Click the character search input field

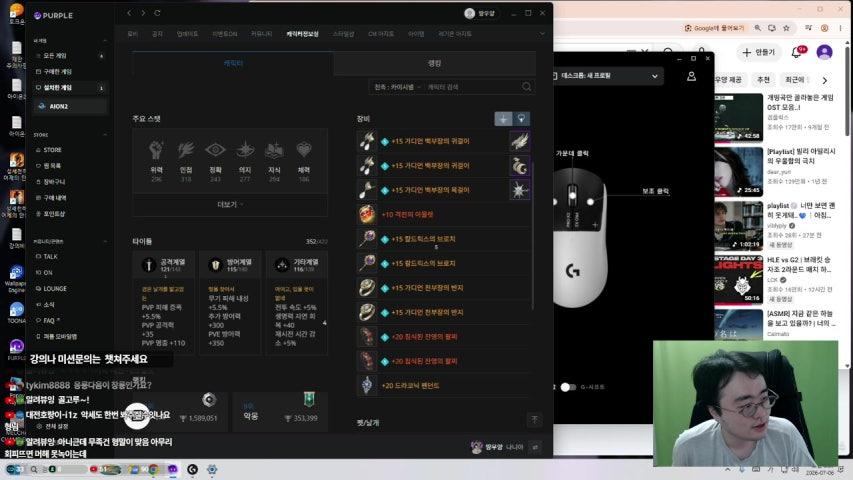[471, 87]
